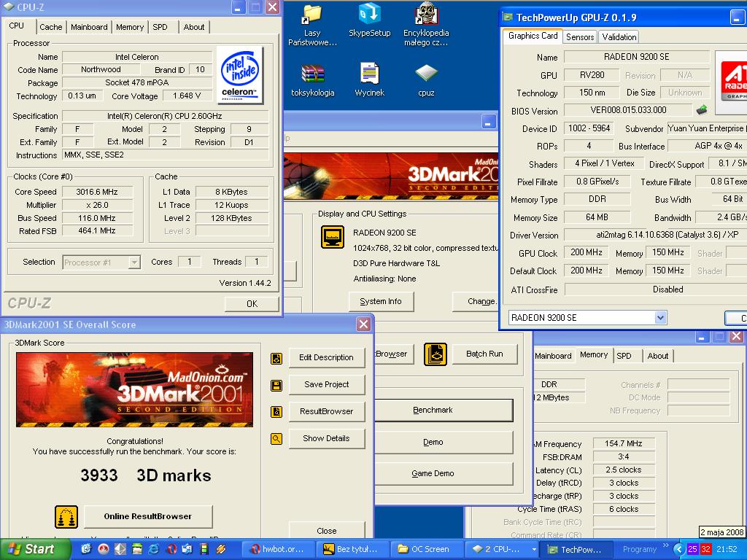Click the Show Details magnifier icon
Viewport: 747px width, 560px height.
pyautogui.click(x=276, y=439)
